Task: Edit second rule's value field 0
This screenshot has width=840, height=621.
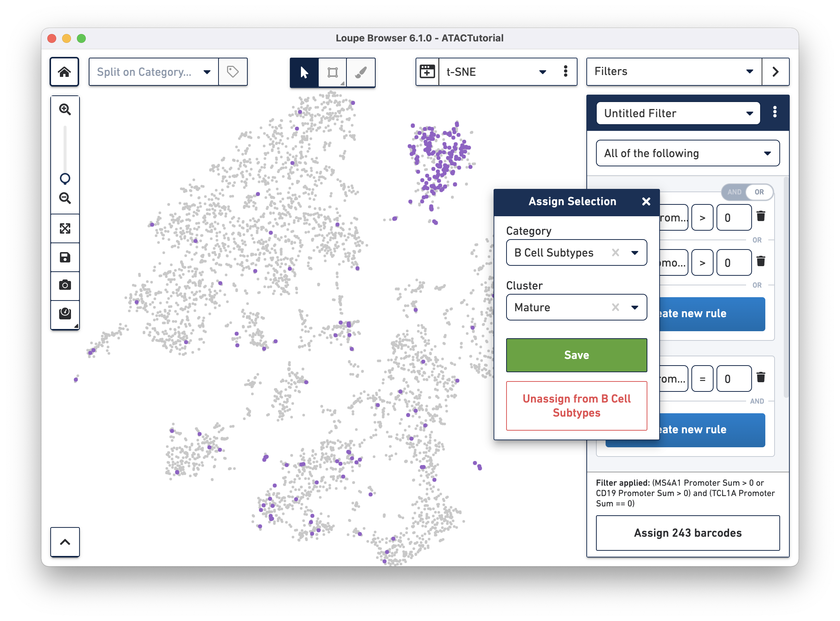Action: (734, 263)
